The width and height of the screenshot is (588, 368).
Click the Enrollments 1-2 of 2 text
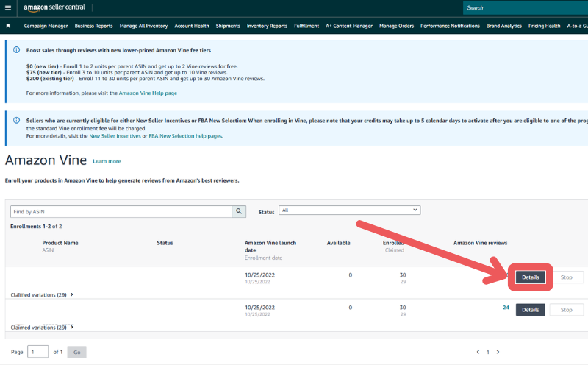36,227
